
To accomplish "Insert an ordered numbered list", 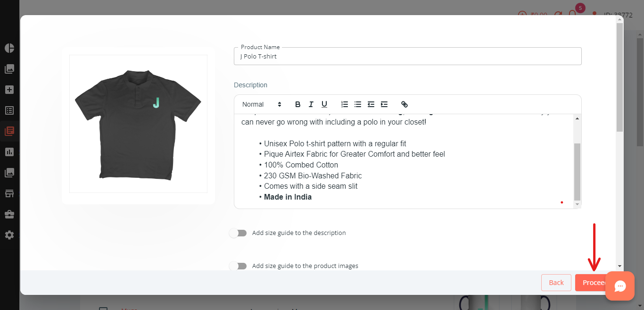I will click(345, 104).
